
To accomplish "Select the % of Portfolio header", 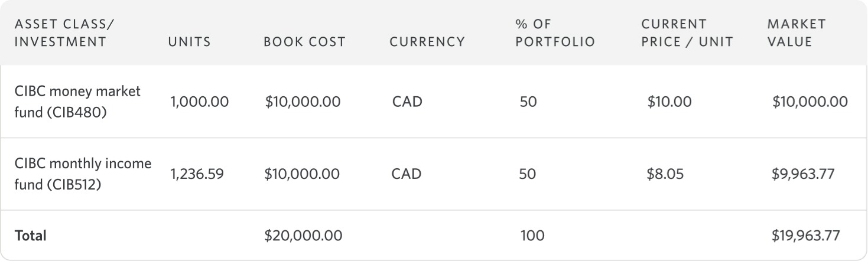I will point(554,33).
